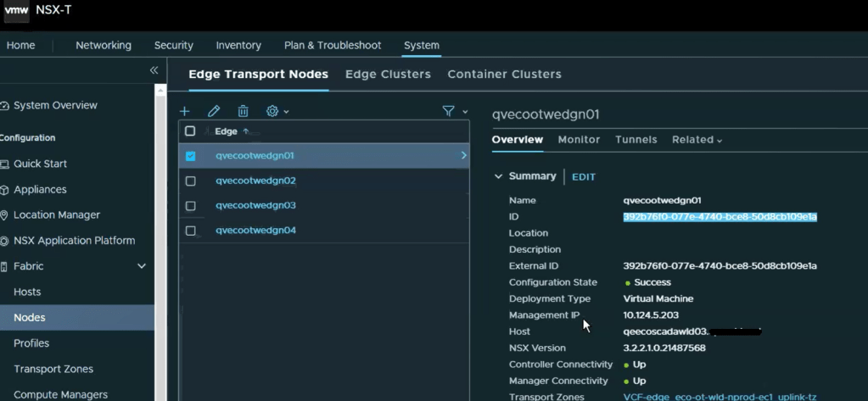Collapse the Summary section chevron
Viewport: 868px width, 401px height.
coord(498,176)
